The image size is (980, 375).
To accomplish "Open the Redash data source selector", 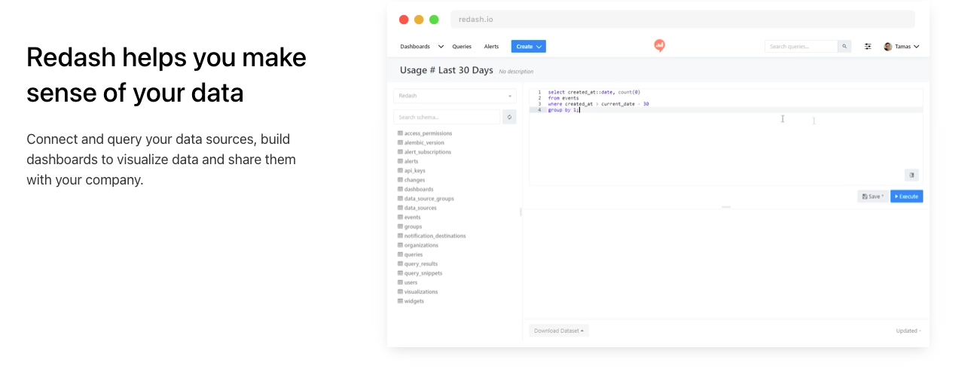I will [x=454, y=96].
